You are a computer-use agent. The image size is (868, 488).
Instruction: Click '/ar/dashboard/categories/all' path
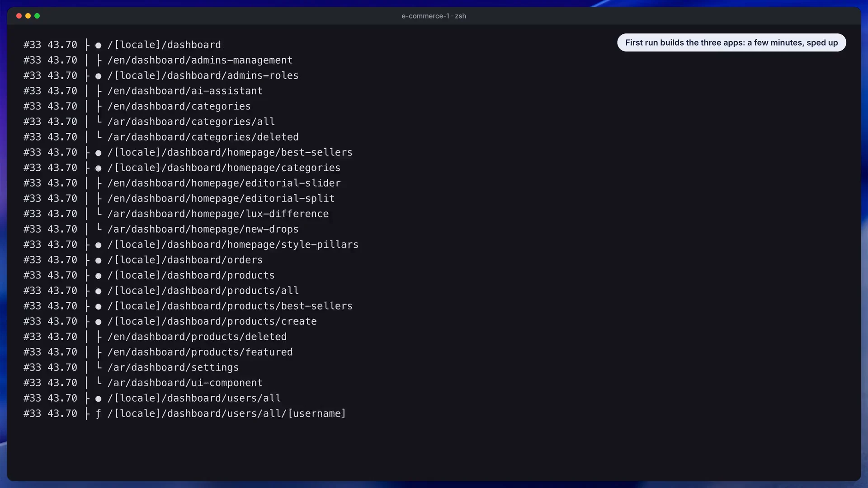tap(191, 122)
